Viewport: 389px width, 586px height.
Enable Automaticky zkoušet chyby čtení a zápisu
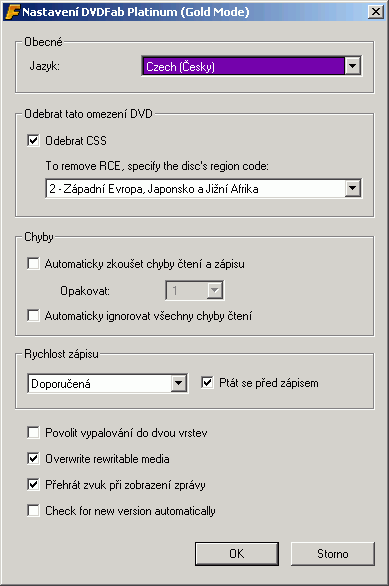[x=33, y=263]
